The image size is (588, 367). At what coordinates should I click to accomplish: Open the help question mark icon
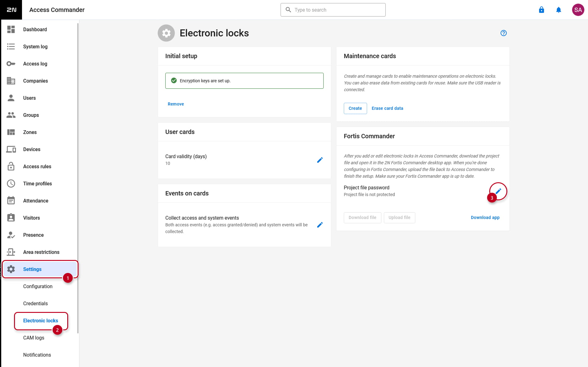[504, 33]
